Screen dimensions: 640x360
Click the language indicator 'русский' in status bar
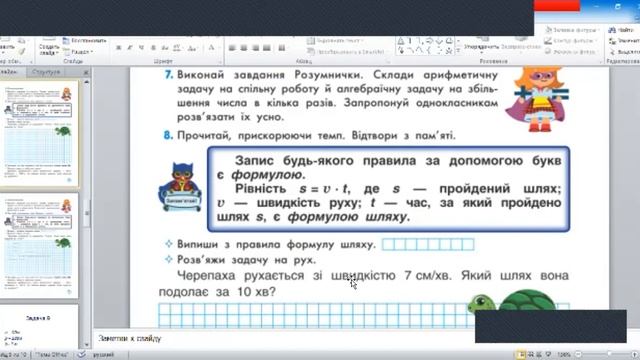[x=103, y=355]
